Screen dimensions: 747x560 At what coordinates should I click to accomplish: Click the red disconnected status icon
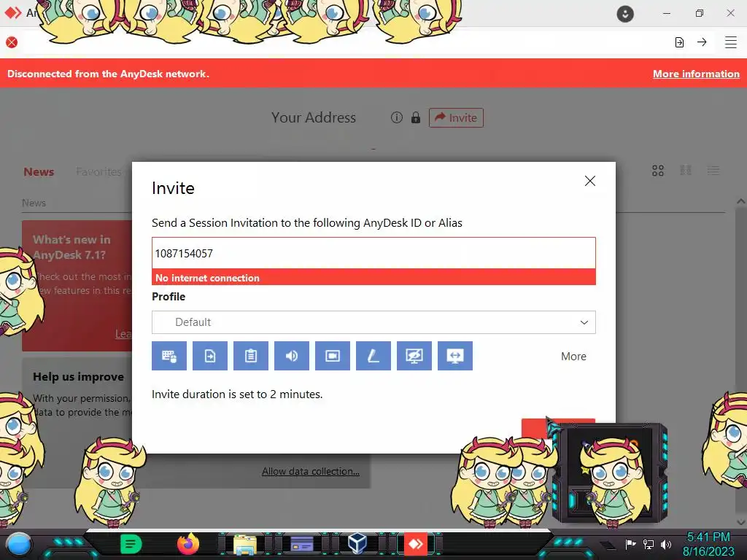[12, 42]
